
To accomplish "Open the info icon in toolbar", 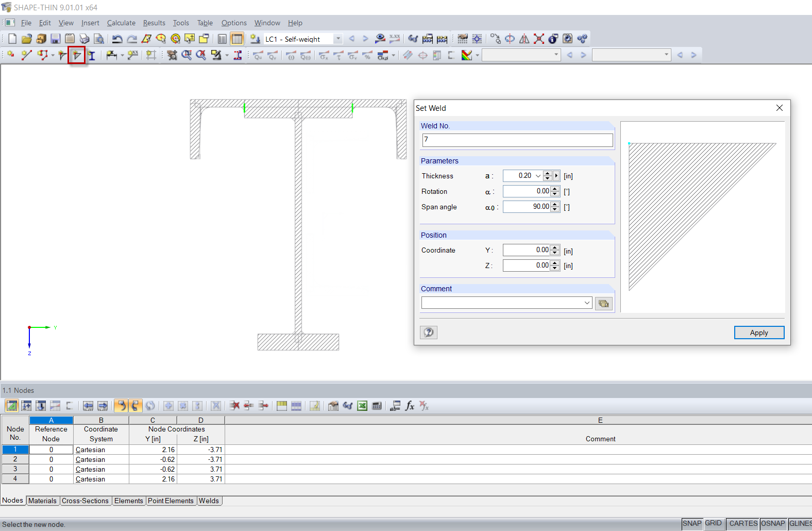I will click(553, 39).
